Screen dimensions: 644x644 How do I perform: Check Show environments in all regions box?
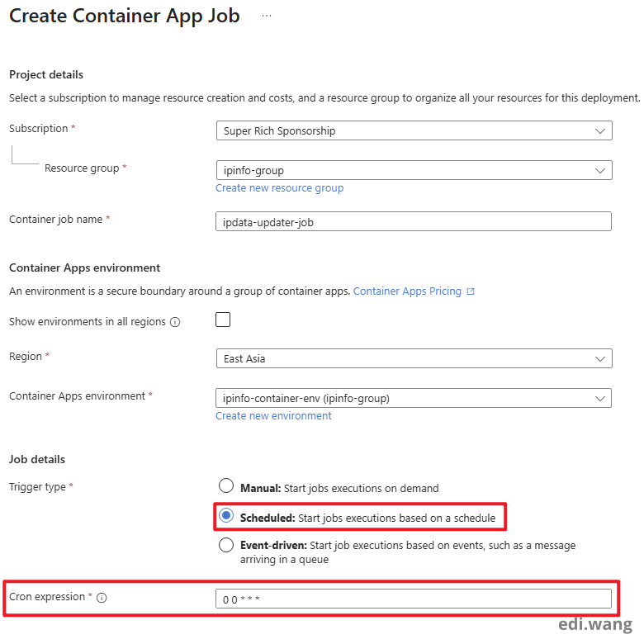tap(223, 320)
